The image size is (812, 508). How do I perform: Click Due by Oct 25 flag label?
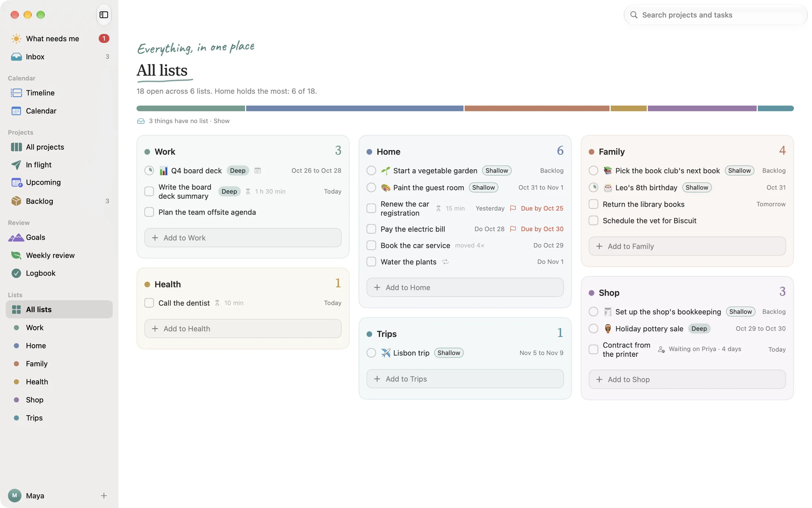(x=537, y=208)
